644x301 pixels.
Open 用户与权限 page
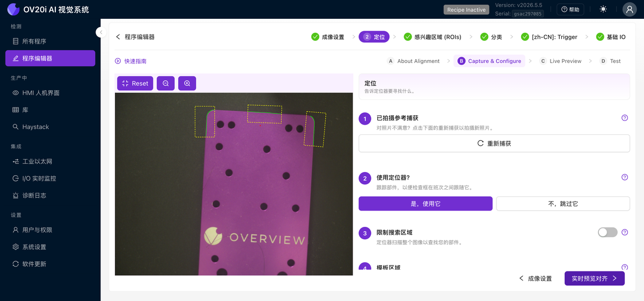[50, 230]
